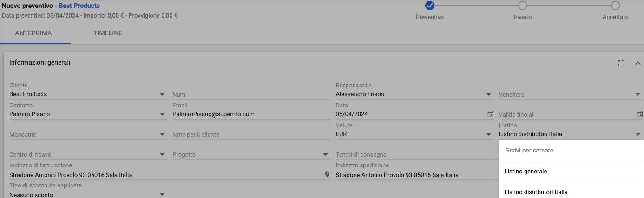Viewport: 644px width, 198px height.
Task: Open the Cliente dropdown
Action: click(x=162, y=94)
